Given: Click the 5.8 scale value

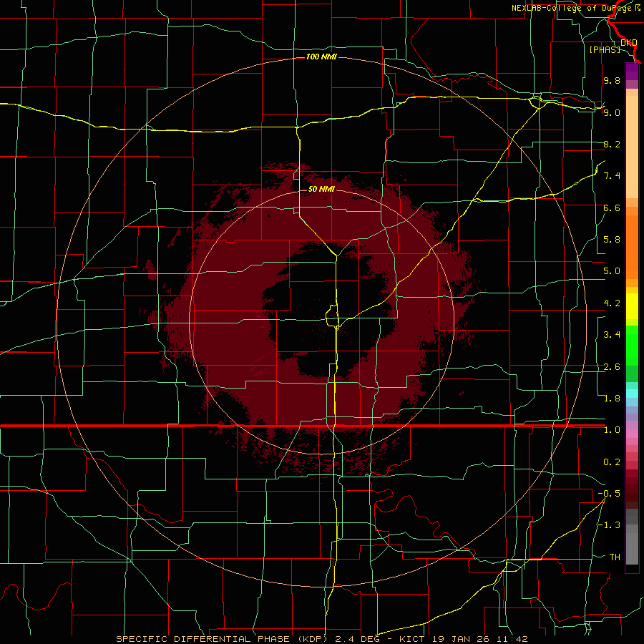Looking at the screenshot, I should [612, 239].
